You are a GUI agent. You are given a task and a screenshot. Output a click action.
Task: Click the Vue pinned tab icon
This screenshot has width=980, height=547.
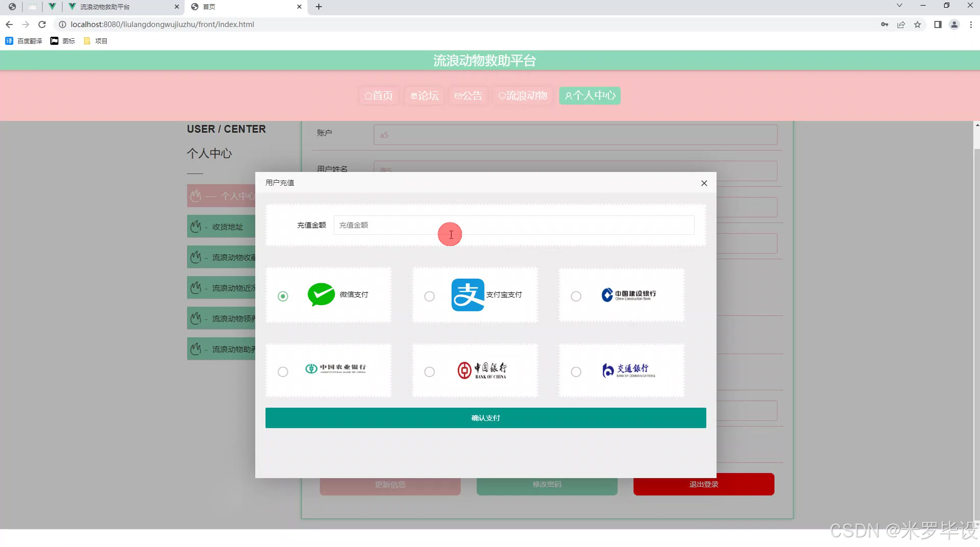[52, 7]
